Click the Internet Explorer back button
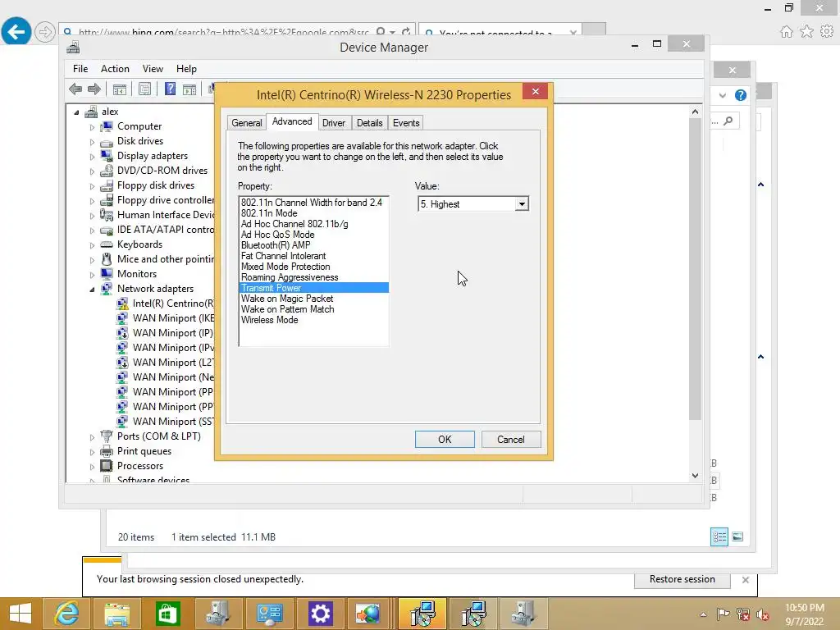840x630 pixels. coord(16,32)
